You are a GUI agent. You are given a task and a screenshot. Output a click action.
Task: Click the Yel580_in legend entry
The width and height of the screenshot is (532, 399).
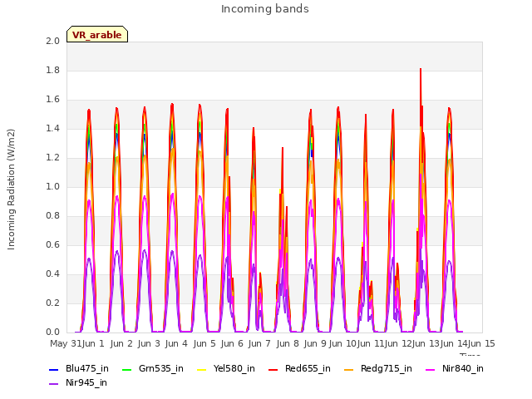point(225,368)
